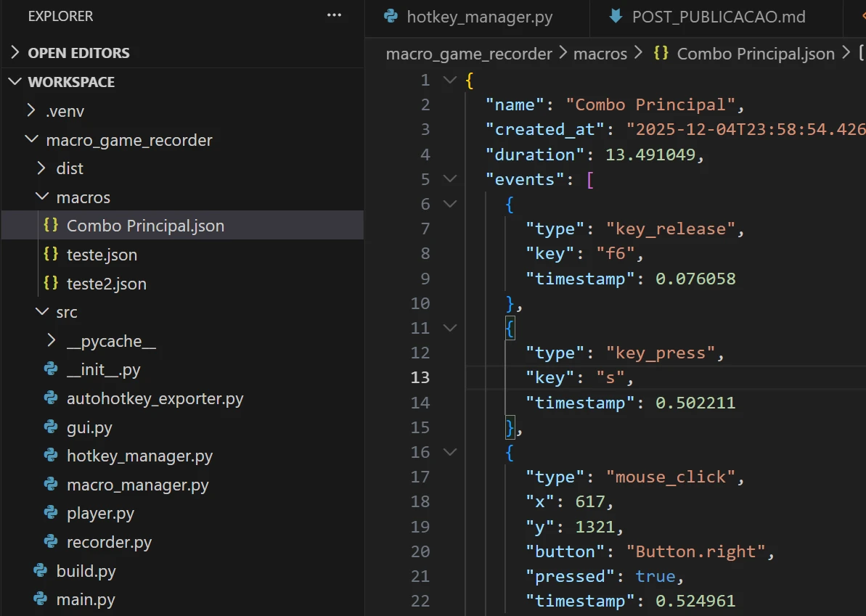Expand the __pycache__ folder
866x616 pixels.
[51, 341]
